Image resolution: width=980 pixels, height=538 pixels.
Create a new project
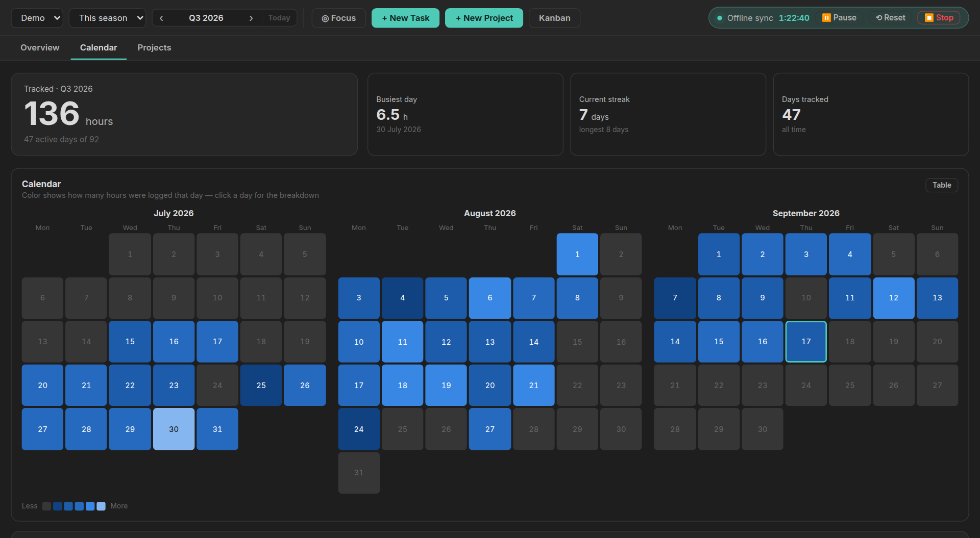coord(484,18)
